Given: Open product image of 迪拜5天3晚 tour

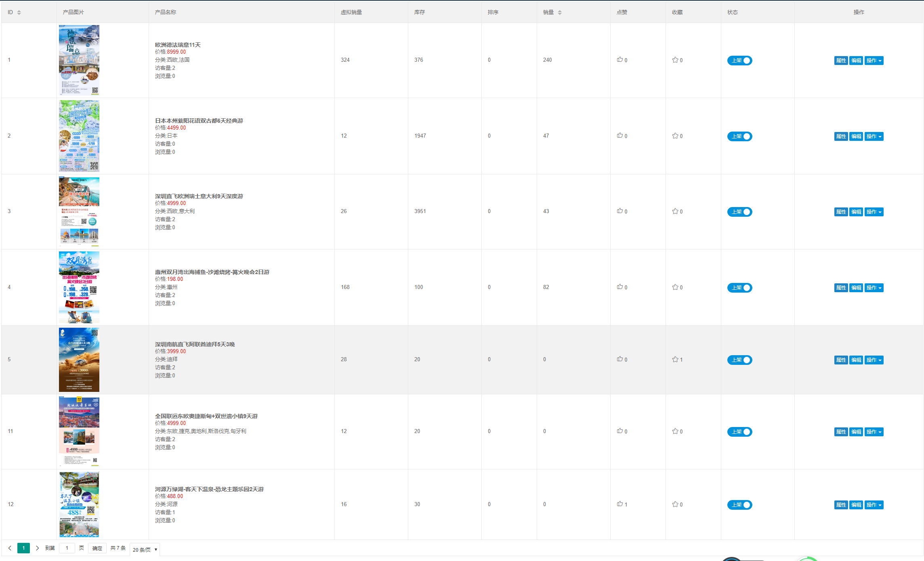Looking at the screenshot, I should 79,360.
